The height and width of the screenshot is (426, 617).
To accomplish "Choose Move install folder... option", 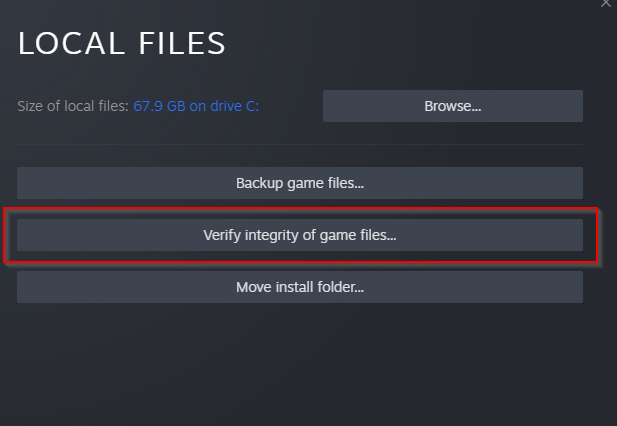I will (299, 287).
